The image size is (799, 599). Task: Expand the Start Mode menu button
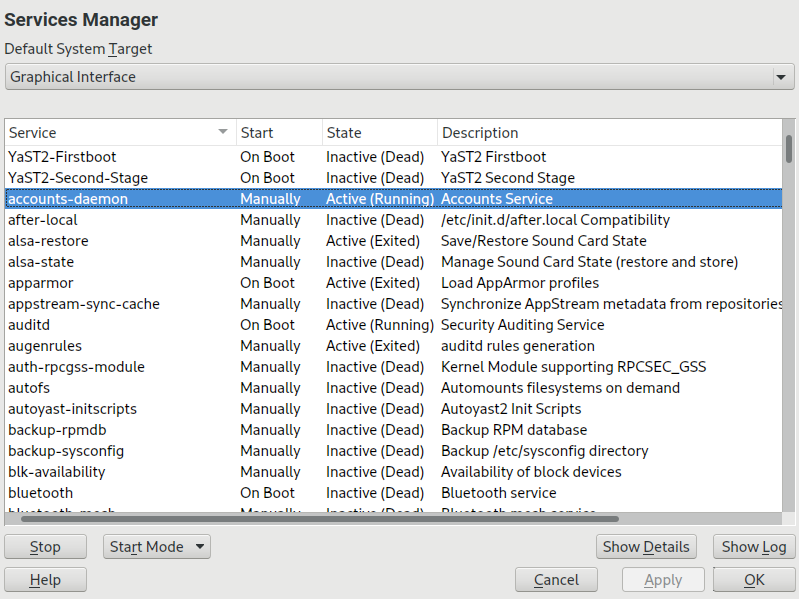(156, 547)
